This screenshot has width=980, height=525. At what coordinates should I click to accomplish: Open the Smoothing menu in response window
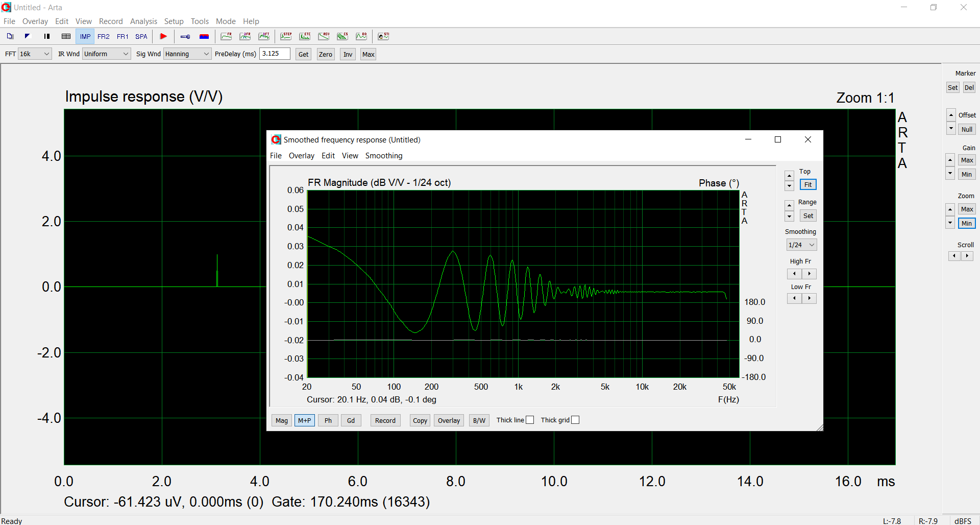[x=383, y=155]
